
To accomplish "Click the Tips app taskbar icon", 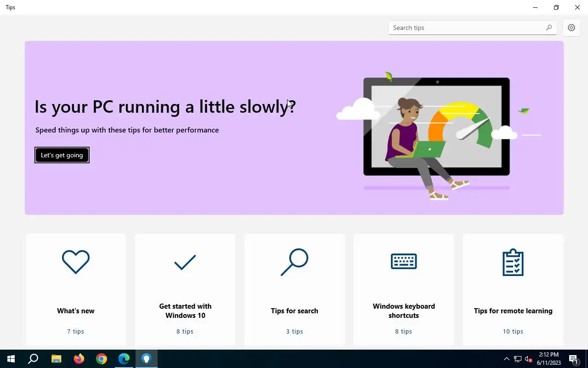I will [147, 359].
